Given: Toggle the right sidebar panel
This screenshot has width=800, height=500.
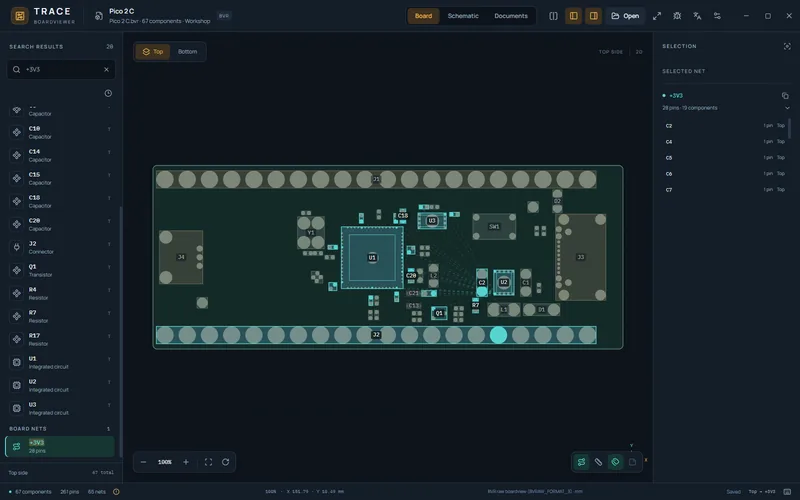Looking at the screenshot, I should (593, 16).
